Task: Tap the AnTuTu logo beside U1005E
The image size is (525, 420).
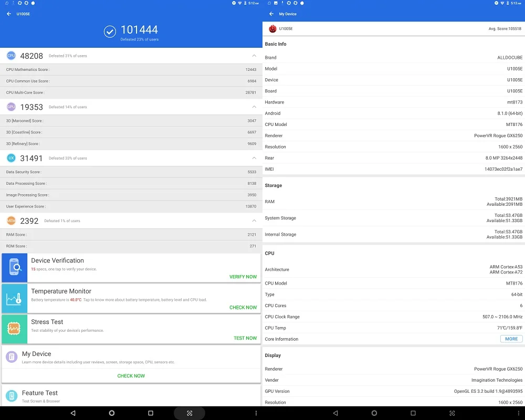Action: [272, 29]
